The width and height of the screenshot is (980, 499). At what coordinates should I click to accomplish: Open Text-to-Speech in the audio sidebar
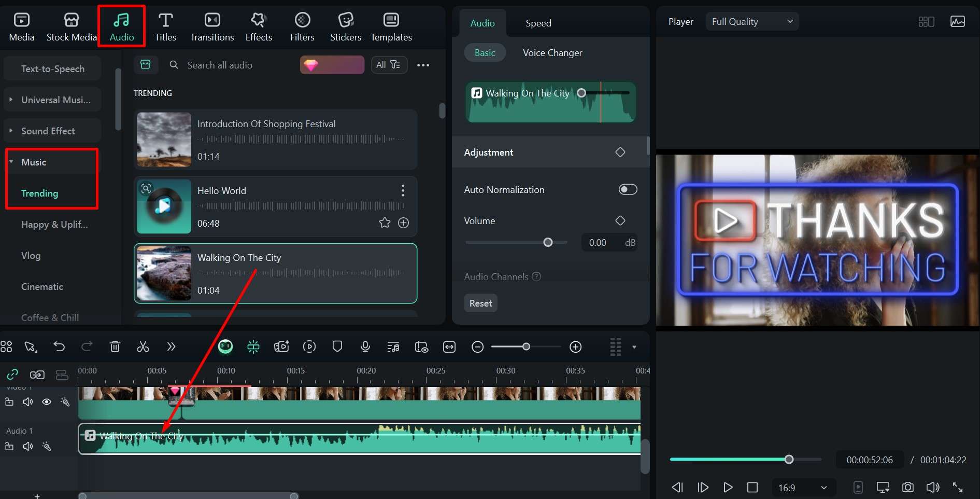tap(52, 69)
